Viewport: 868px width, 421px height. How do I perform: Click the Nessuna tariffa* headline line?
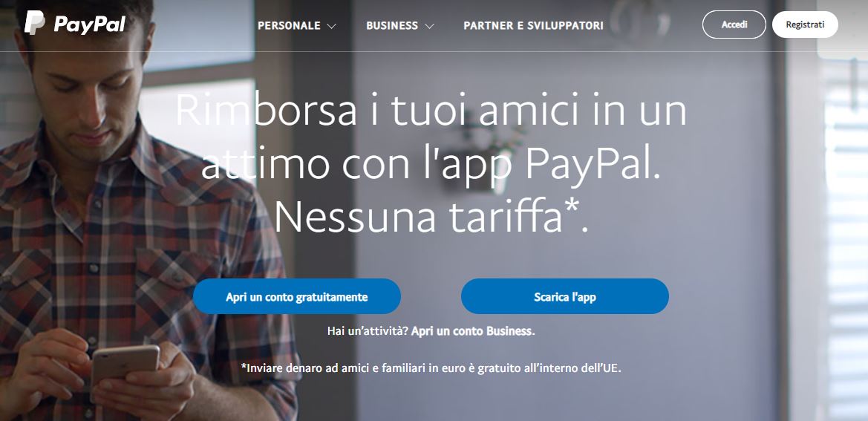click(431, 217)
